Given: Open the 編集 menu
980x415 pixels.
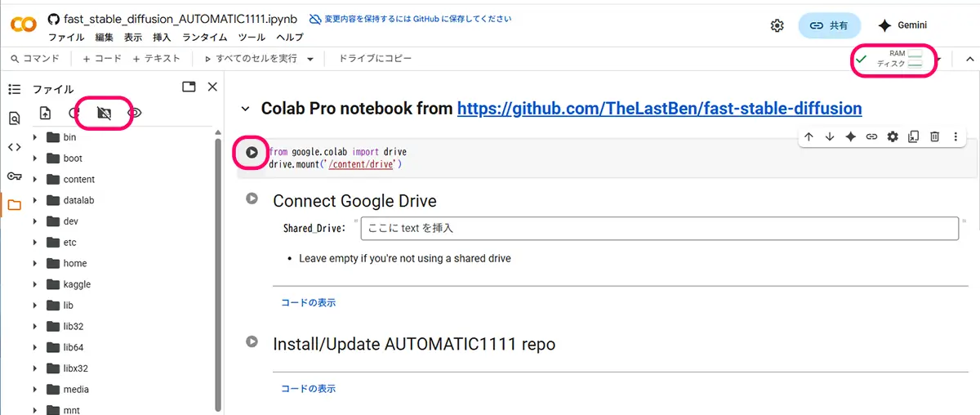Looking at the screenshot, I should click(105, 38).
